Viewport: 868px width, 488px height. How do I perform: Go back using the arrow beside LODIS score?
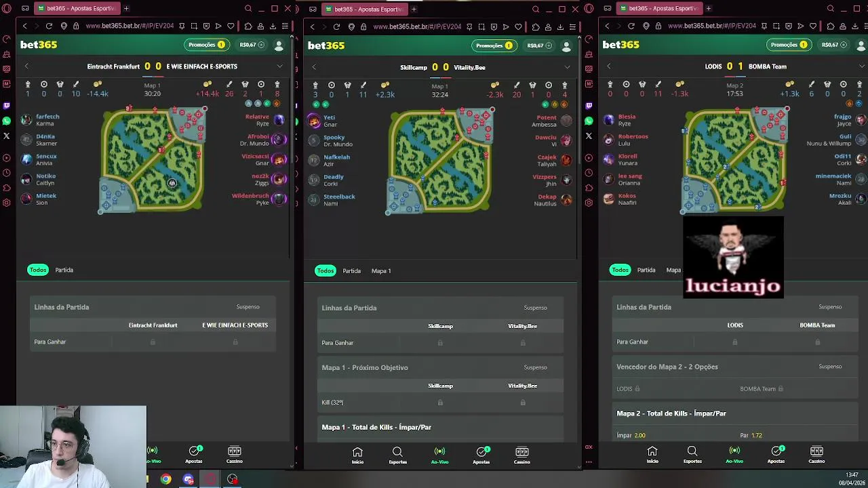click(x=609, y=66)
